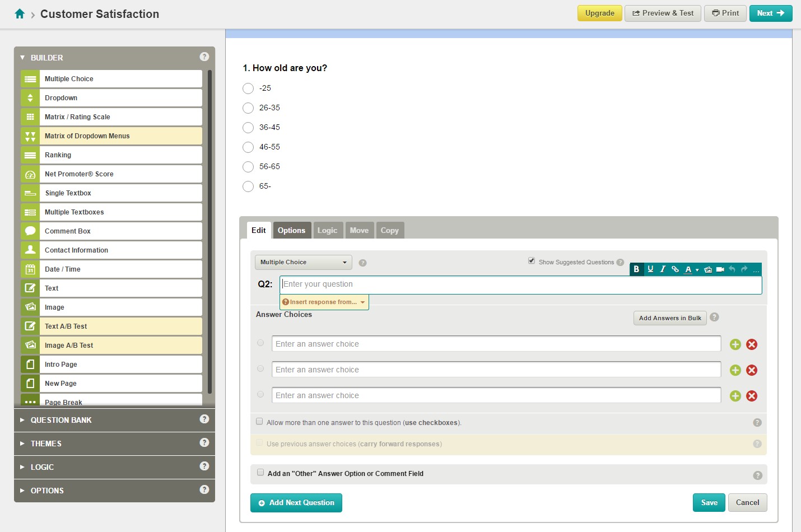Screen dimensions: 801x532
Task: Click the insert hyperlink icon
Action: [x=675, y=269]
